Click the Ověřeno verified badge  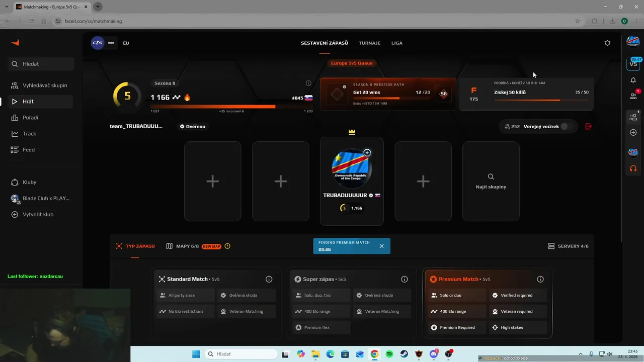point(193,126)
